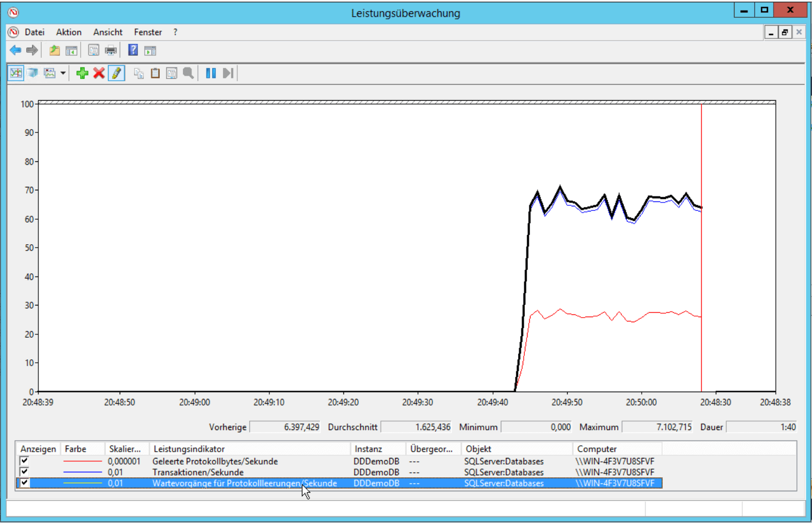Open the clipboard paste counter list icon
812x523 pixels.
pos(155,73)
